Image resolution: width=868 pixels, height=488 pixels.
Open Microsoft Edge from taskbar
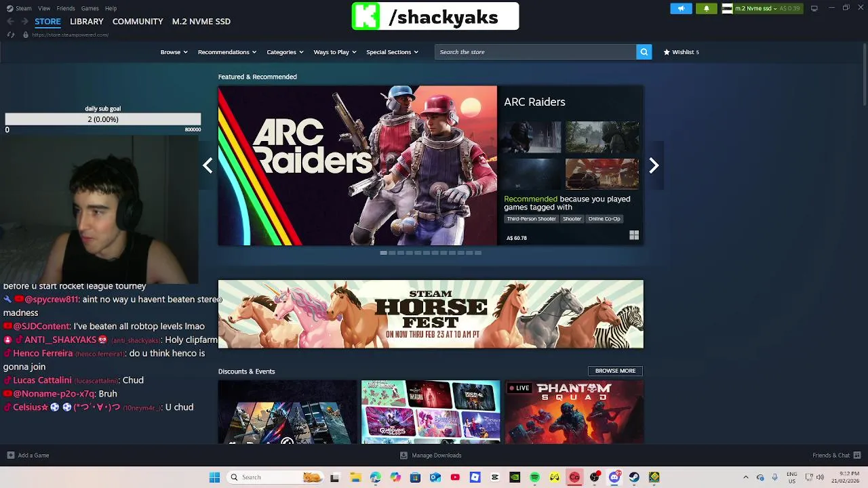(375, 477)
